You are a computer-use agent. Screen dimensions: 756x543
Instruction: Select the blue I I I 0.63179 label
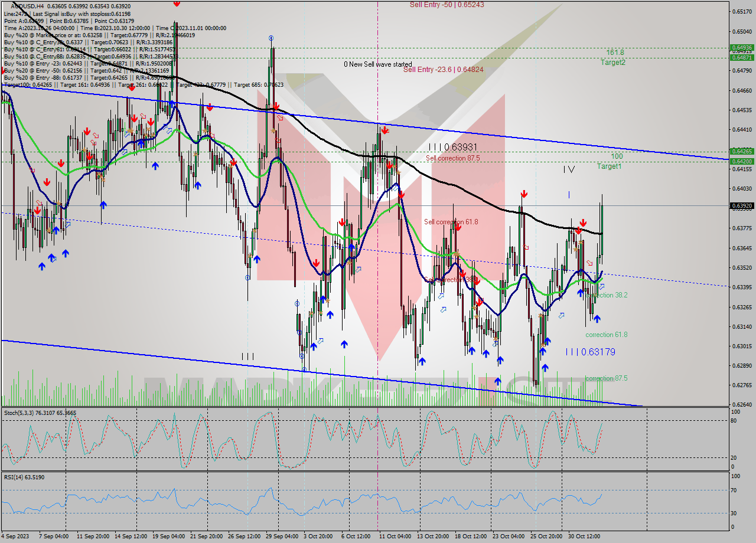[x=591, y=352]
